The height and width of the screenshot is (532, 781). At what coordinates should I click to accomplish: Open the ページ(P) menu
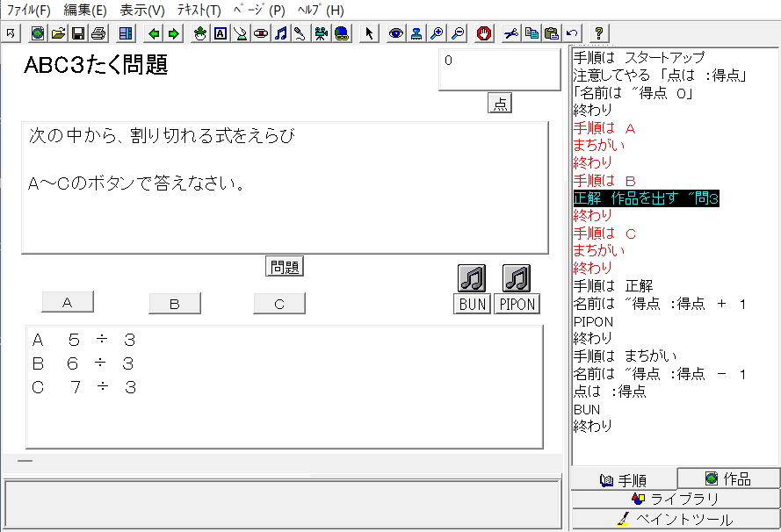click(259, 10)
